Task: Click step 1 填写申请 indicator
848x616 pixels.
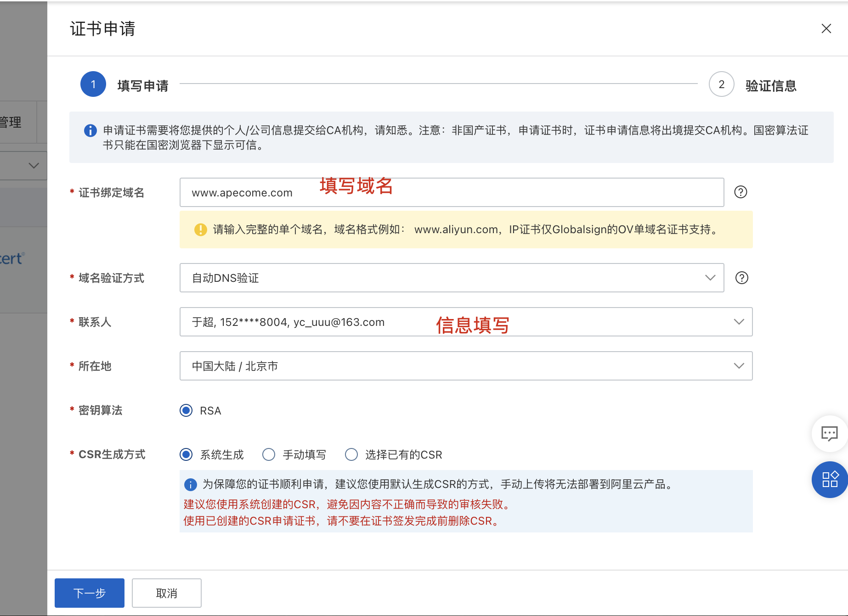Action: tap(93, 84)
